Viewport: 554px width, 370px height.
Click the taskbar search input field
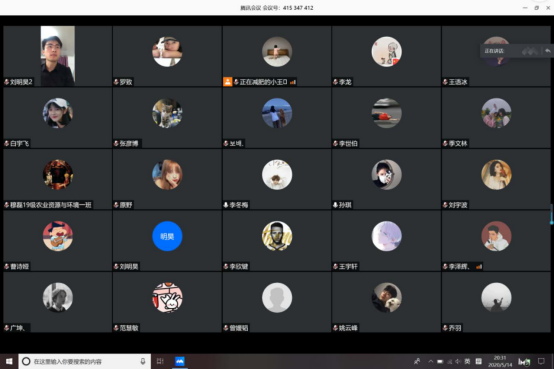85,361
